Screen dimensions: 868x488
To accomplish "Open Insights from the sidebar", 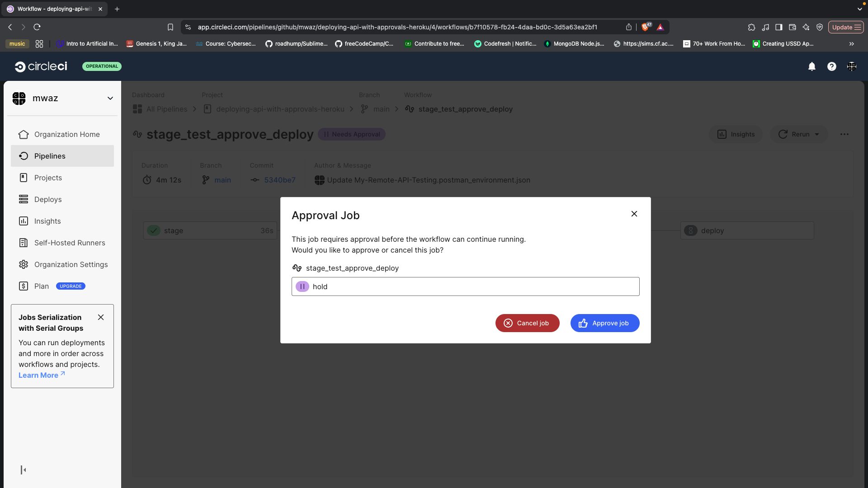I will (x=47, y=221).
